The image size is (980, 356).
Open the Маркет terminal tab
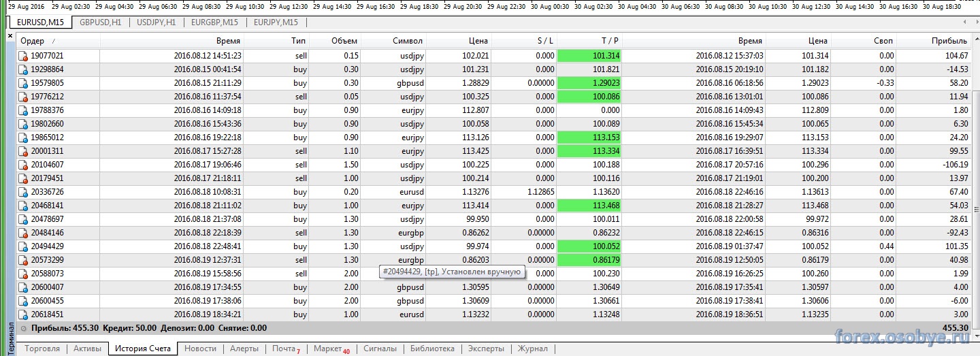tap(331, 349)
